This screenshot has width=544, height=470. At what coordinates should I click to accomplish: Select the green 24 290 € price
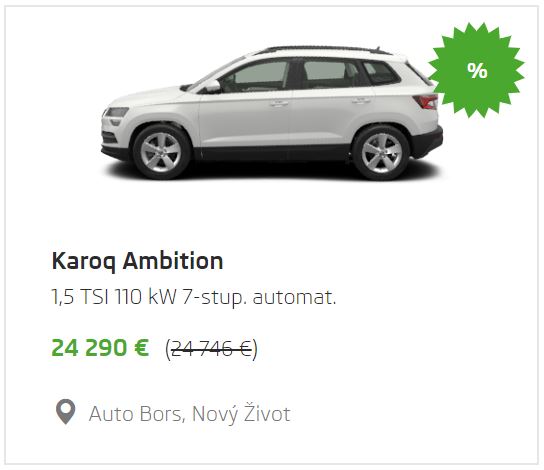click(x=100, y=348)
